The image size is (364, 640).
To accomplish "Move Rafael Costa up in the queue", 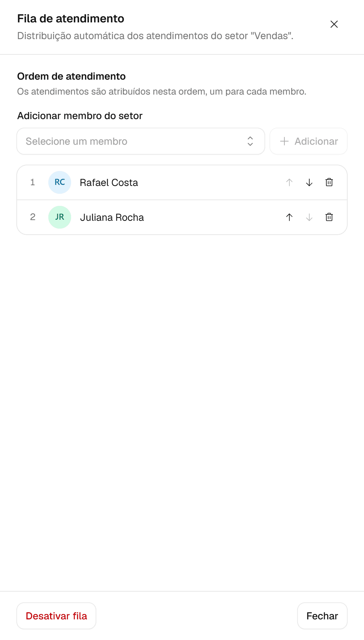I will (x=289, y=182).
